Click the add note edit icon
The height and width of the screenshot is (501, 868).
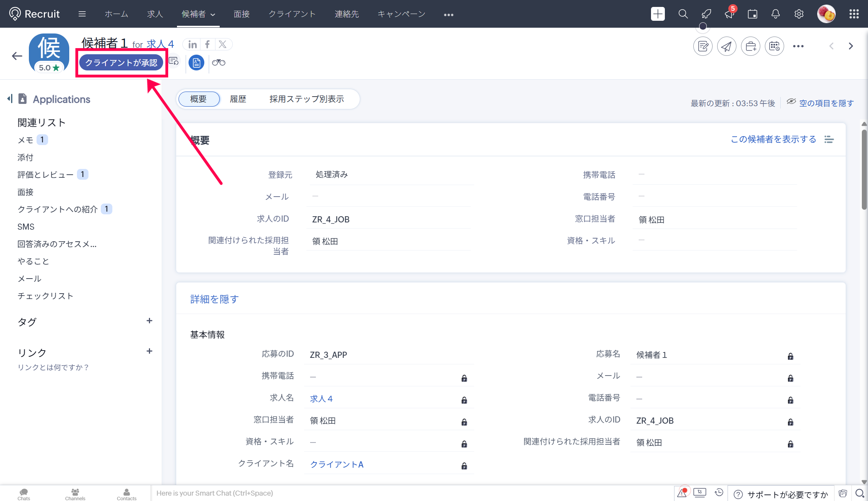703,47
